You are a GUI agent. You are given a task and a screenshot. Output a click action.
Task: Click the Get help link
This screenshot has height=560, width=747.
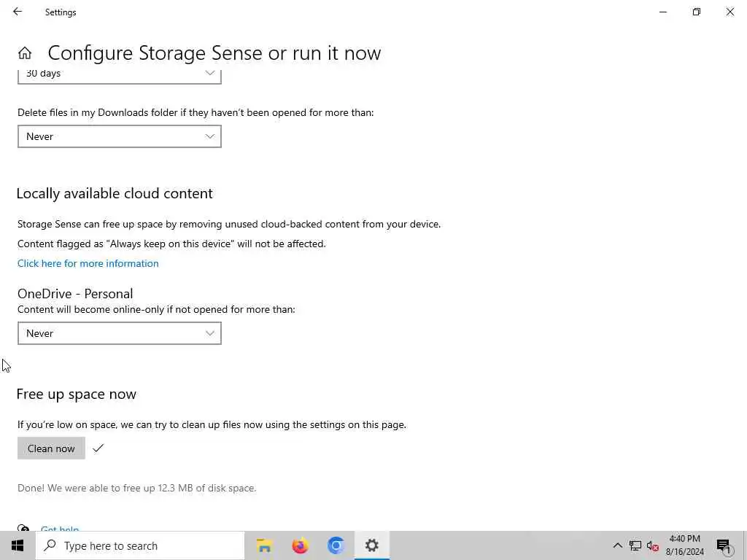[60, 529]
